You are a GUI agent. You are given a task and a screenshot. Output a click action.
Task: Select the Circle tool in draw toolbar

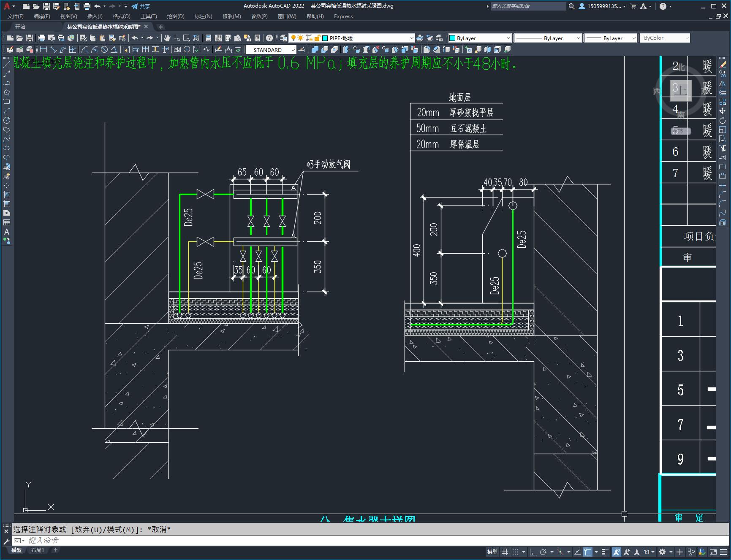pos(7,120)
